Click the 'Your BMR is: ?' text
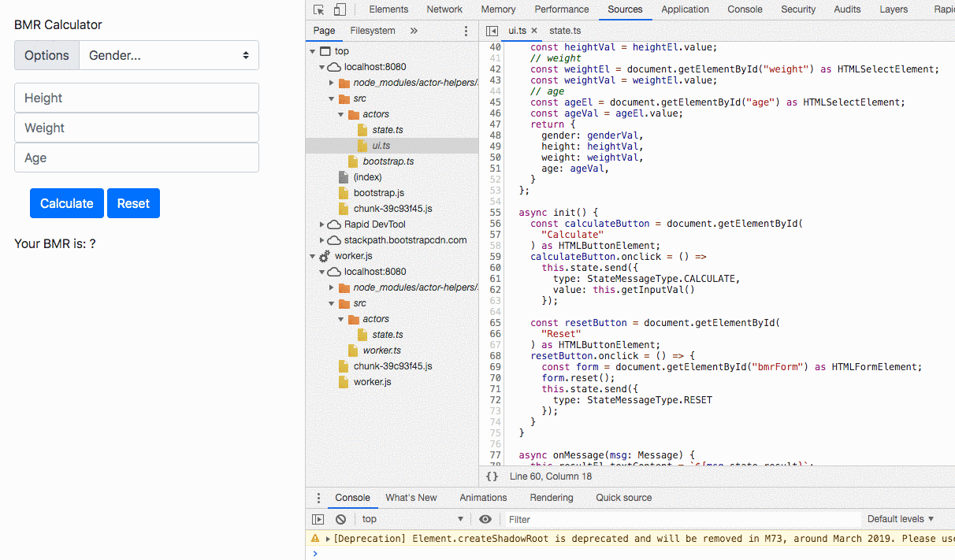 tap(55, 243)
